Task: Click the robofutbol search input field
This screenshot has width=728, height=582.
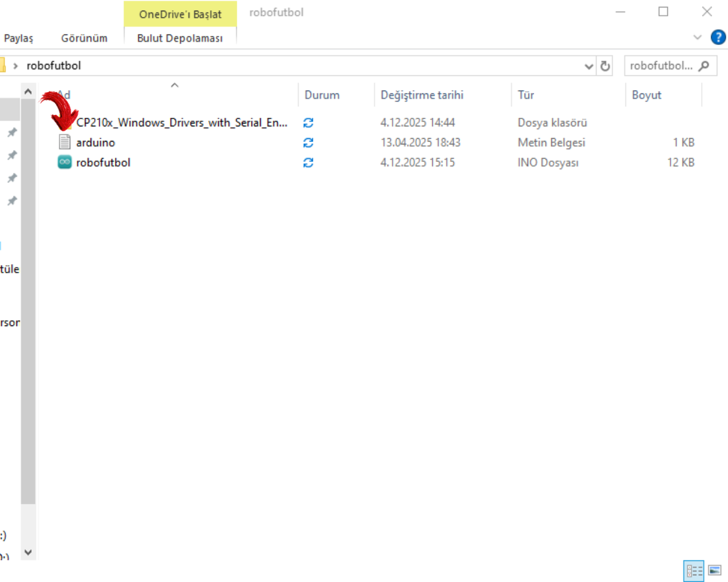Action: click(x=661, y=66)
